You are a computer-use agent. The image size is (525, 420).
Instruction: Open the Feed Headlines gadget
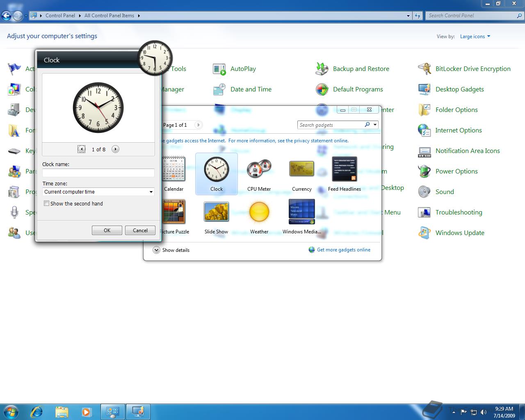coord(344,174)
